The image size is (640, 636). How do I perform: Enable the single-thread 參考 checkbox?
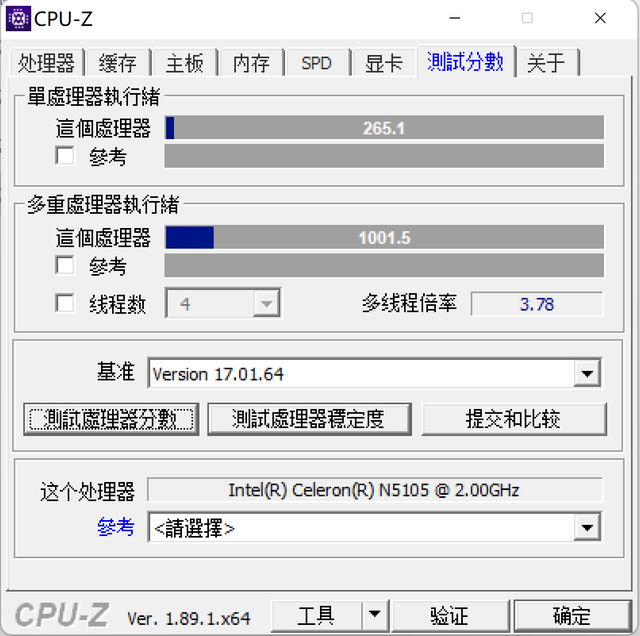pyautogui.click(x=65, y=156)
